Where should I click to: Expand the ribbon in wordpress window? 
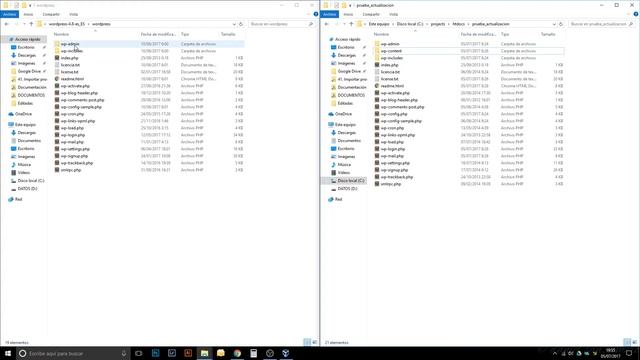pos(309,14)
